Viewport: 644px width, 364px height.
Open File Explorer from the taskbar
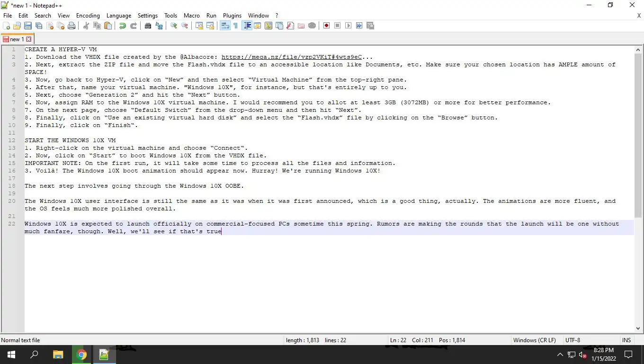coord(58,355)
